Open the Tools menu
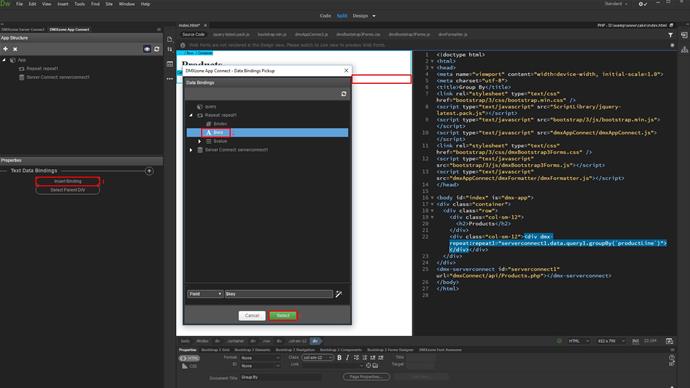Image resolution: width=690 pixels, height=388 pixels. tap(80, 4)
